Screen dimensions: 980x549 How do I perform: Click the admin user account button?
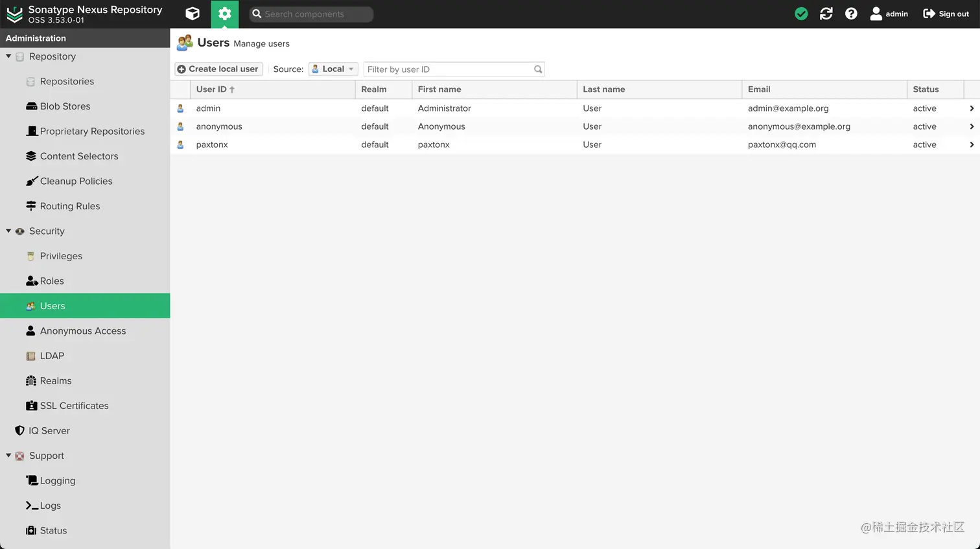pos(889,14)
